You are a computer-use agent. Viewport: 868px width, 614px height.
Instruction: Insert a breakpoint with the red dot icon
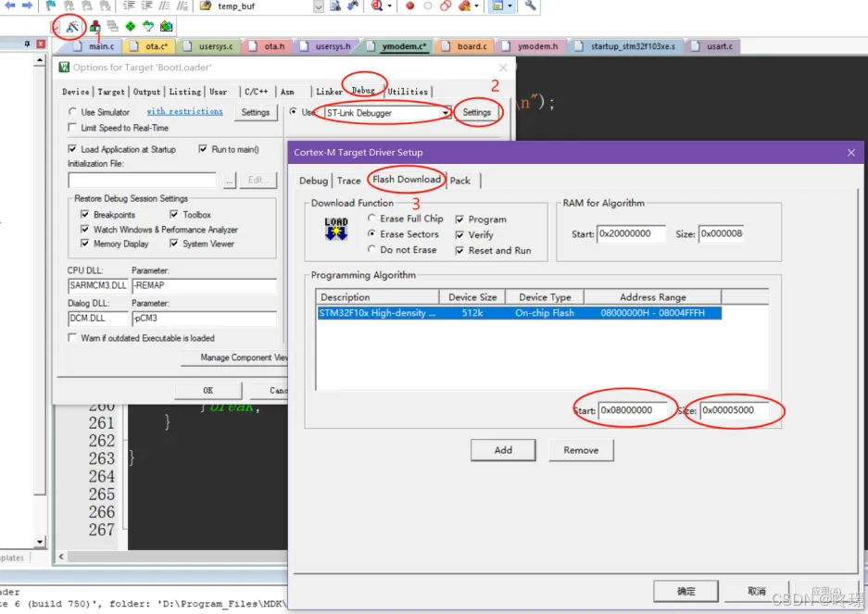[409, 6]
